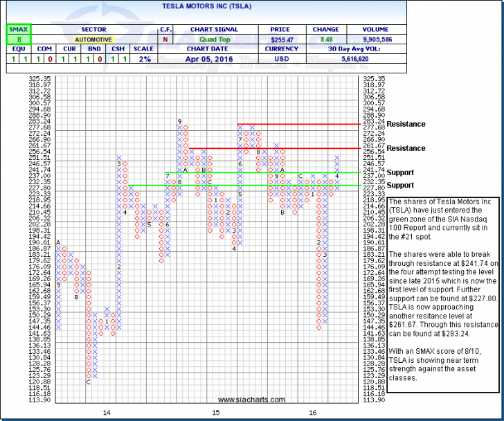504x421 pixels.
Task: Click the yellow AUTOMOTIVE sector label
Action: tap(93, 40)
